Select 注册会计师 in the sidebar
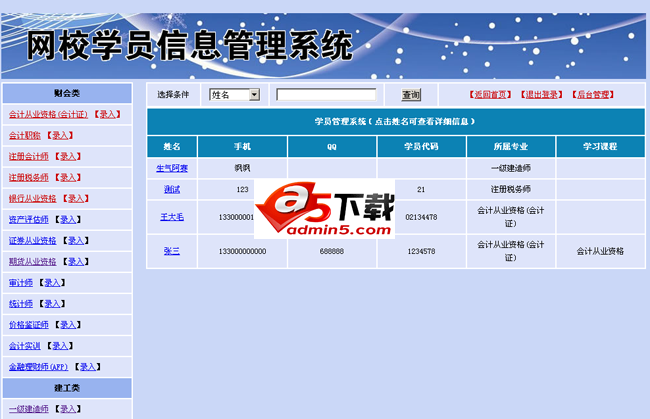Image resolution: width=650 pixels, height=419 pixels. (28, 156)
